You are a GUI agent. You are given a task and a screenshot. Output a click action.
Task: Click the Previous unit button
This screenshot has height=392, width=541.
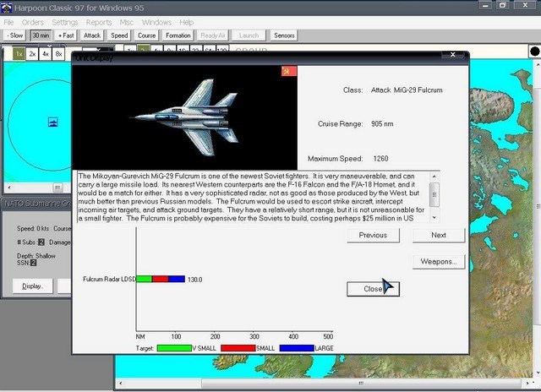[373, 236]
